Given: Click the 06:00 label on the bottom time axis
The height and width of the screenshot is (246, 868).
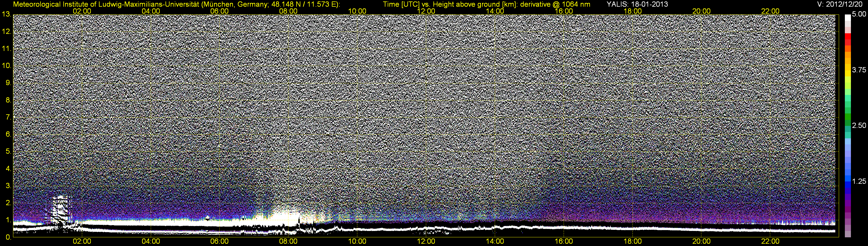Looking at the screenshot, I should [219, 241].
